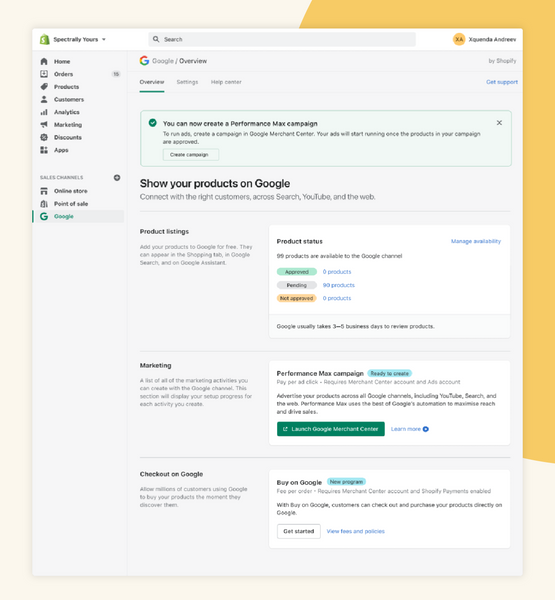Screen dimensions: 555x600
Task: Open Customers in the sidebar
Action: [x=69, y=99]
